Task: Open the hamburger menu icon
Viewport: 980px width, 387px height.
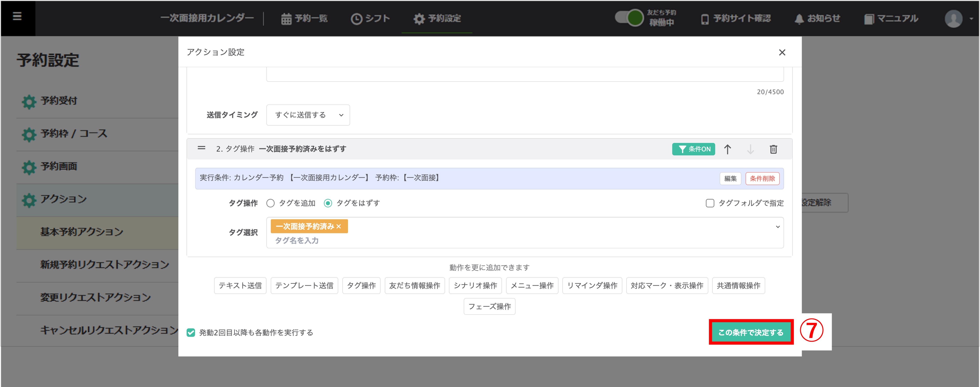Action: [x=17, y=17]
